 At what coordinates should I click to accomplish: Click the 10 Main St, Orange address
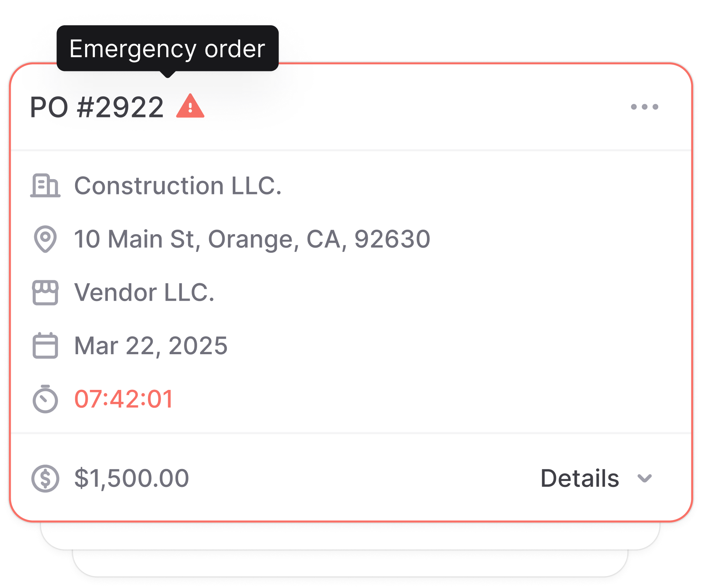pyautogui.click(x=252, y=239)
